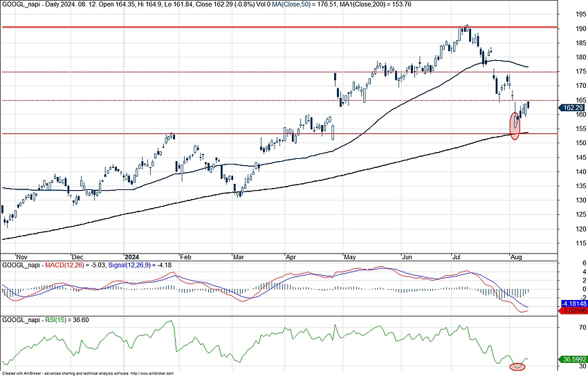The height and width of the screenshot is (376, 588).
Task: Click the 6 label on the MACD axis
Action: click(x=585, y=263)
